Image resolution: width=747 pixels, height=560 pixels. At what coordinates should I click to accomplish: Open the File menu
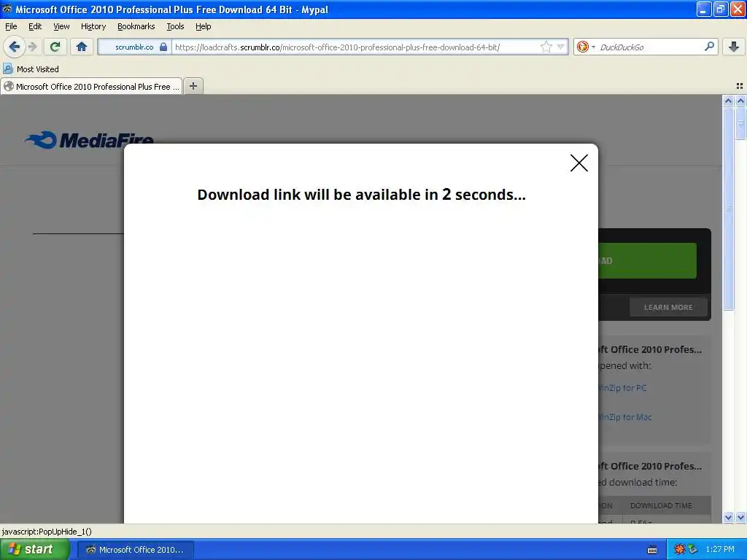[x=10, y=26]
